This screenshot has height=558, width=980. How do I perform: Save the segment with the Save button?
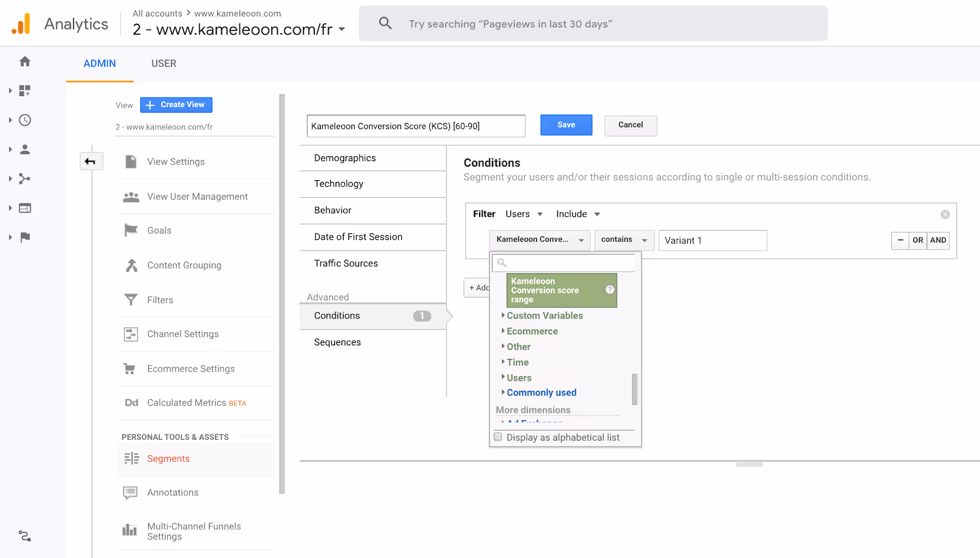pos(565,125)
